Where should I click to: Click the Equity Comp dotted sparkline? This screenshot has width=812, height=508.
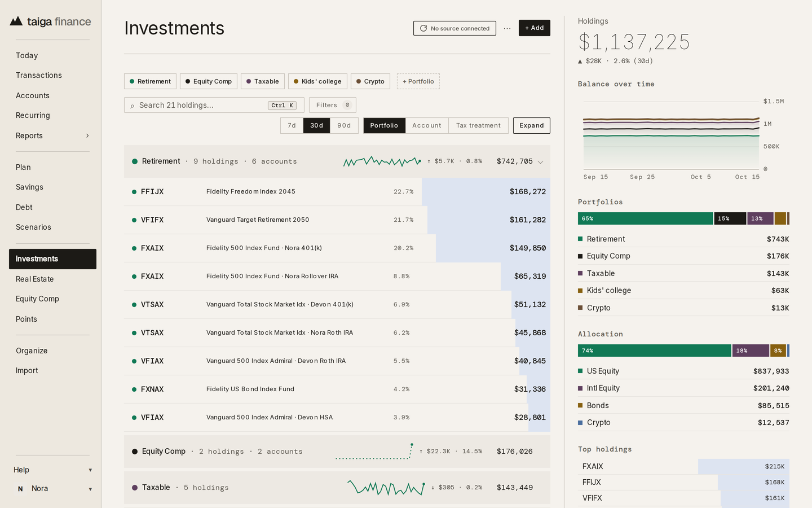(x=374, y=452)
